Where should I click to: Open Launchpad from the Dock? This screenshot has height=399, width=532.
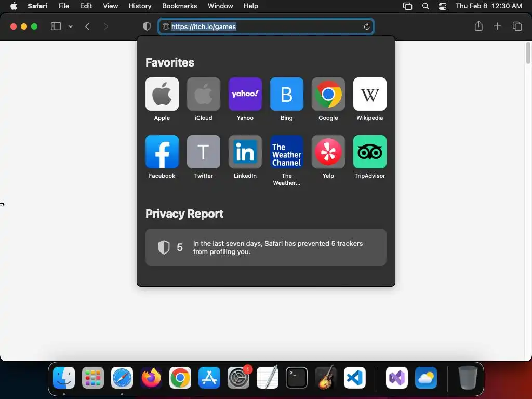(93, 378)
